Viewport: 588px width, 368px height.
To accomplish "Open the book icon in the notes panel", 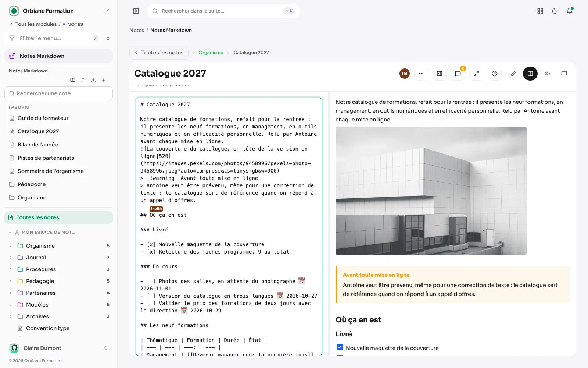I will pos(73,80).
